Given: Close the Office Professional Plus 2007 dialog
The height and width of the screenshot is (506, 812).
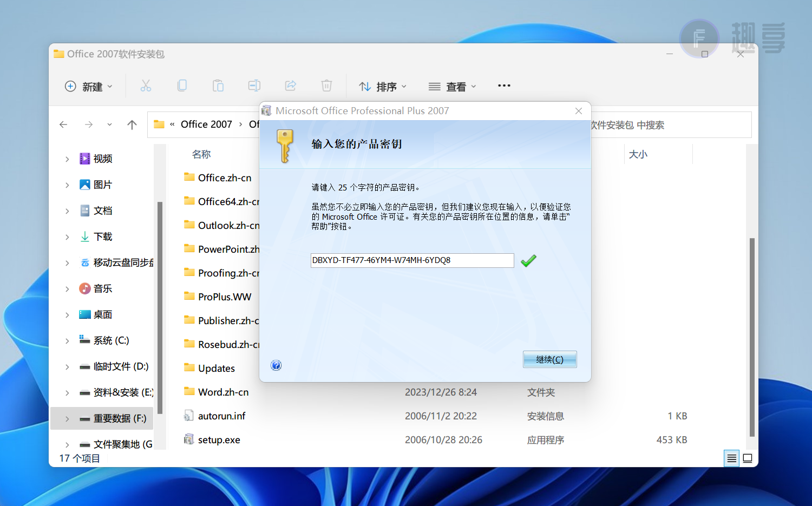Looking at the screenshot, I should coord(579,111).
